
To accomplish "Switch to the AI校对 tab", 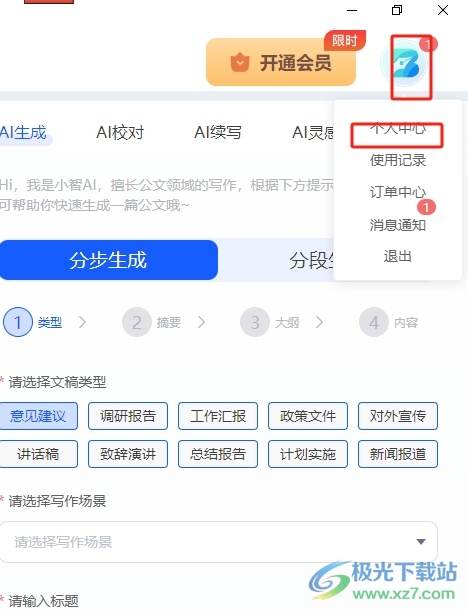I will (x=120, y=133).
